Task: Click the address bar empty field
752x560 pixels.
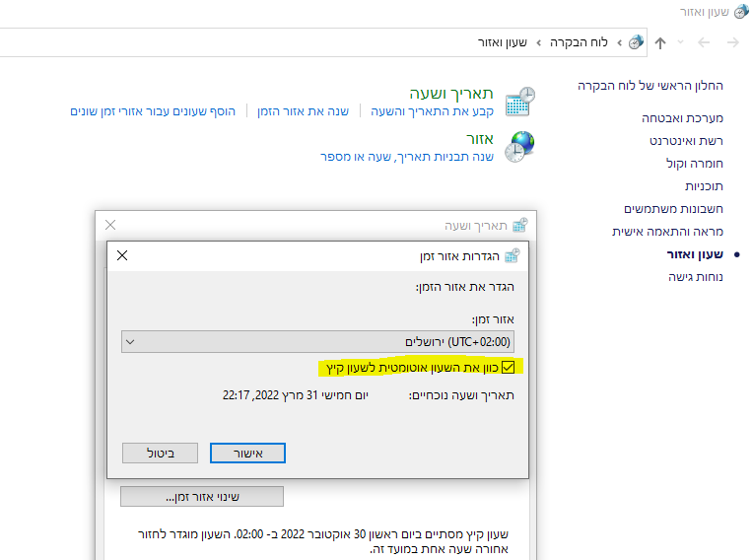Action: point(238,42)
